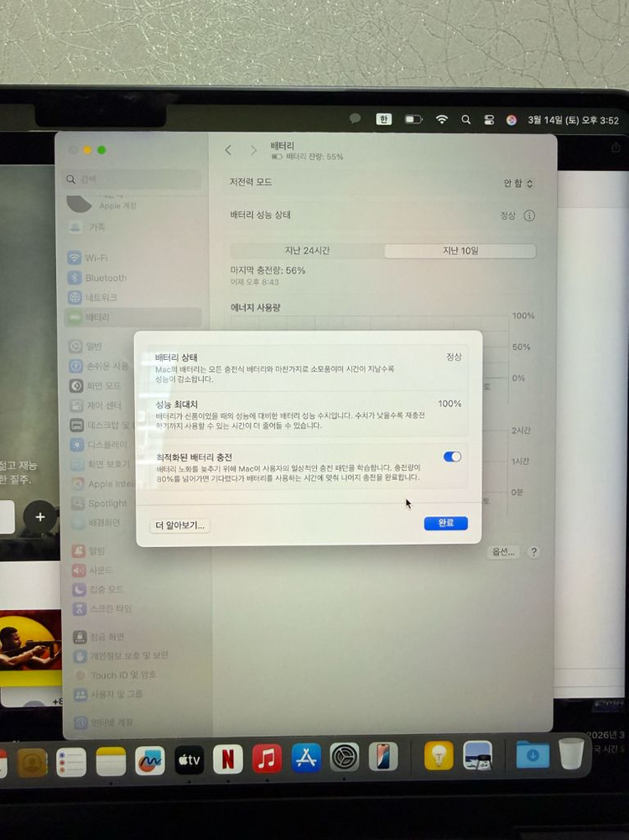Open 가족 in the sidebar
This screenshot has height=840, width=629.
(86, 227)
